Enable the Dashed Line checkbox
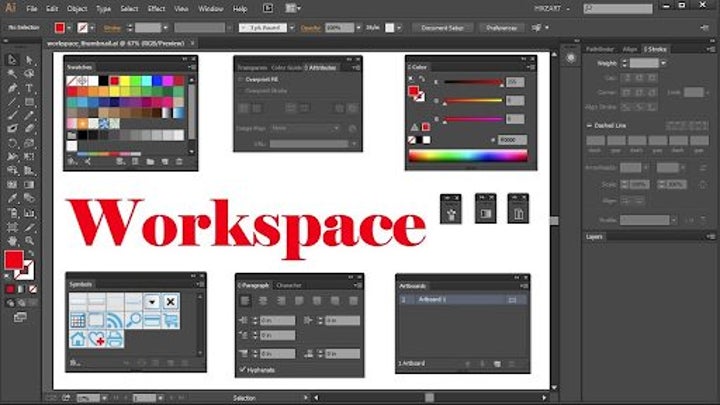The height and width of the screenshot is (405, 720). (x=590, y=124)
